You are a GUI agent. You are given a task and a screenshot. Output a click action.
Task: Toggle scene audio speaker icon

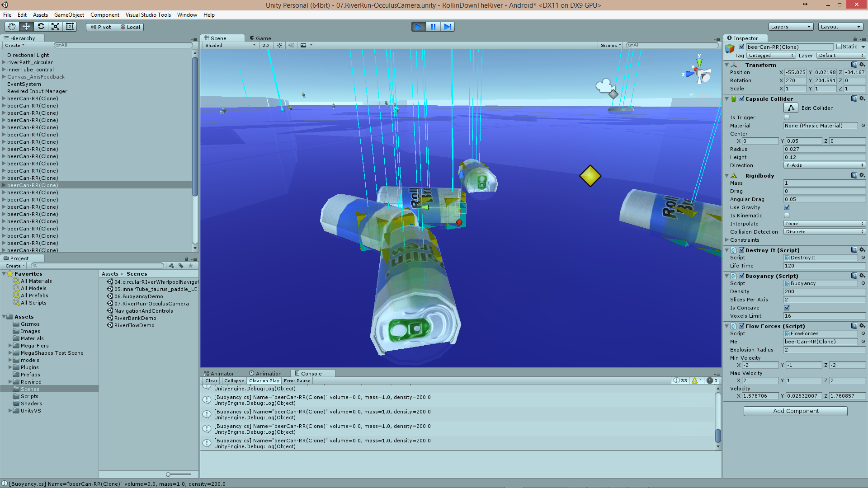point(291,45)
